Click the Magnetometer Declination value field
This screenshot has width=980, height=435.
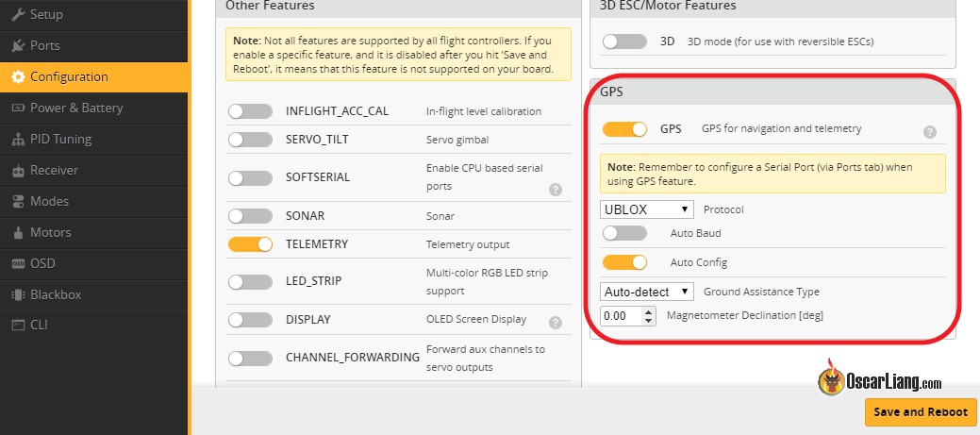pos(620,316)
